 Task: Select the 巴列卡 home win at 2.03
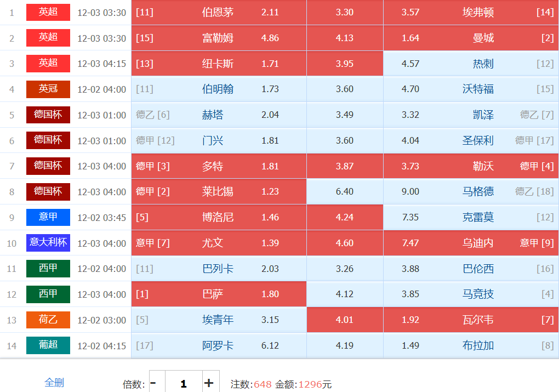pyautogui.click(x=219, y=269)
